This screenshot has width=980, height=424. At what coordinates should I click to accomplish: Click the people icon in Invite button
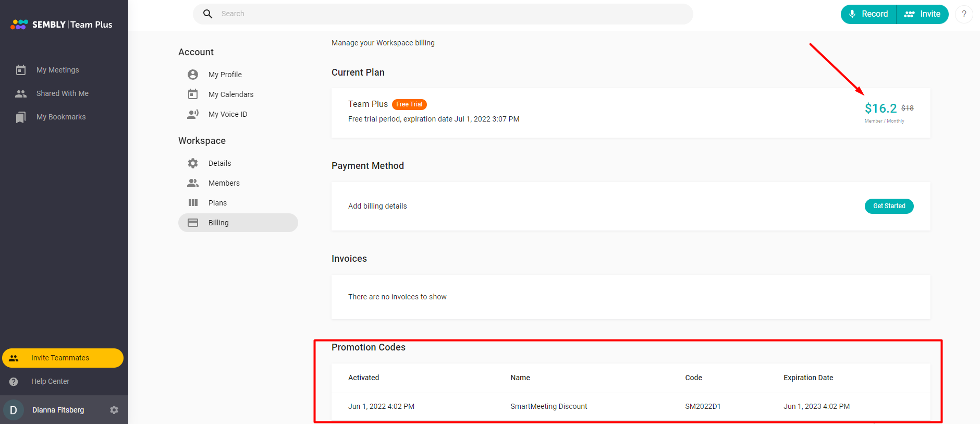[x=909, y=14]
